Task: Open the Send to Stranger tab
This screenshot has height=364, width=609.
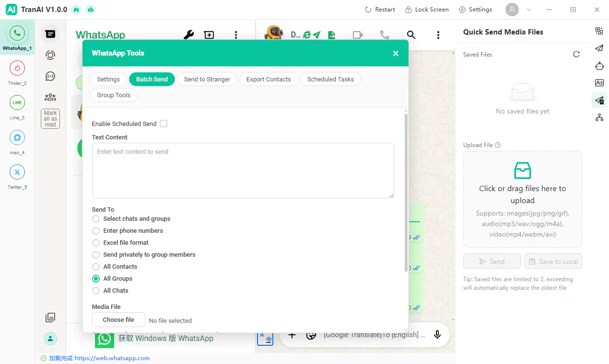Action: (207, 79)
